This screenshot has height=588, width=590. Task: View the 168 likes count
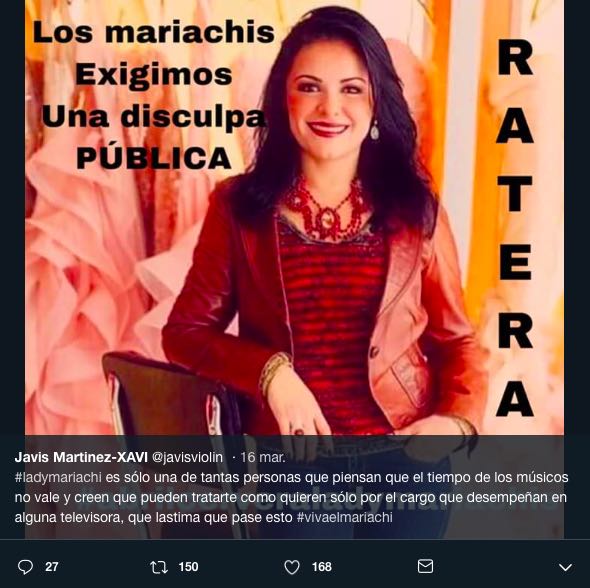point(322,567)
